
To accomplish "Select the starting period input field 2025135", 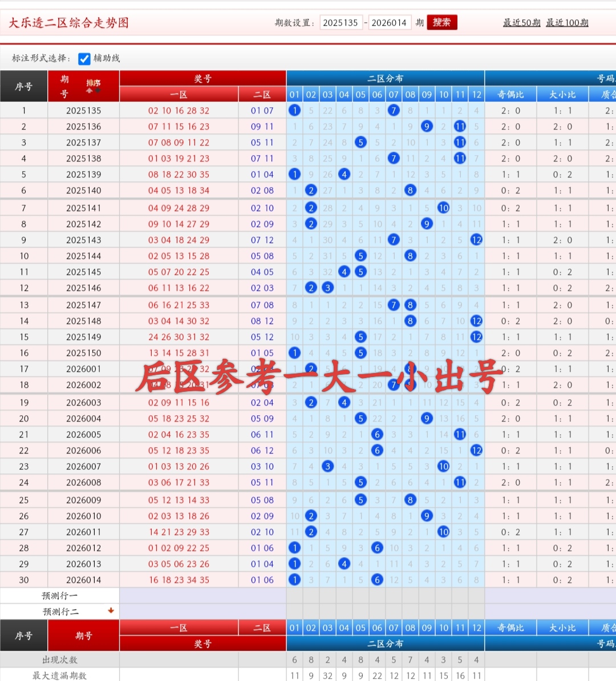I will [x=342, y=23].
